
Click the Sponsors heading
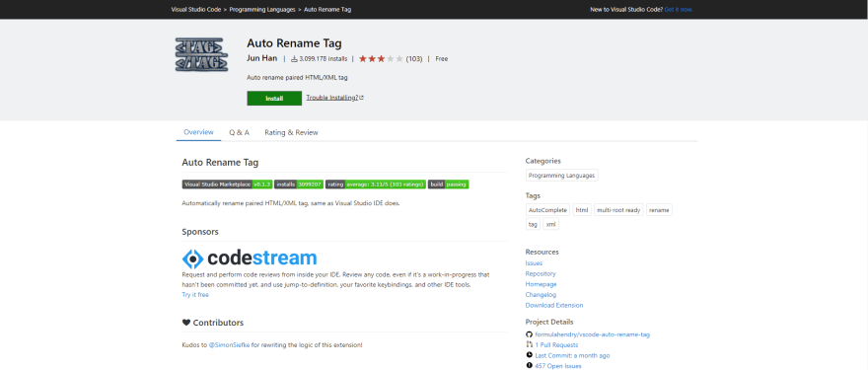tap(200, 232)
